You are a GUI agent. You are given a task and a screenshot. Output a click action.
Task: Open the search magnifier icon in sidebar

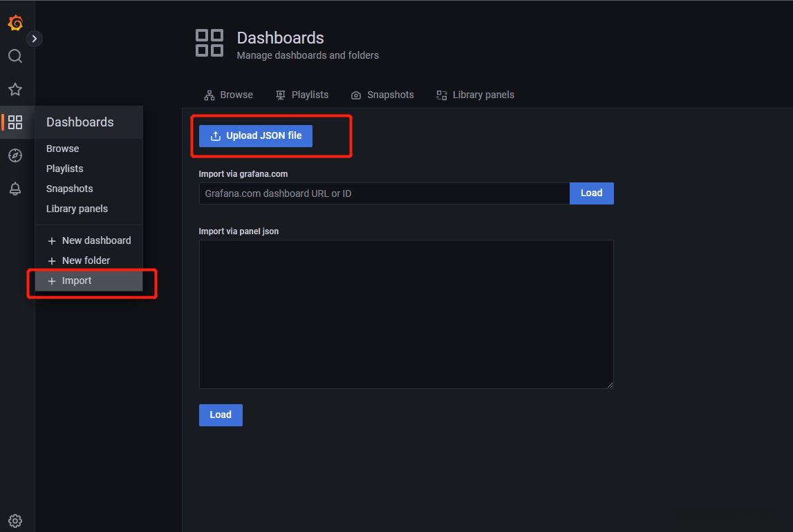point(15,56)
